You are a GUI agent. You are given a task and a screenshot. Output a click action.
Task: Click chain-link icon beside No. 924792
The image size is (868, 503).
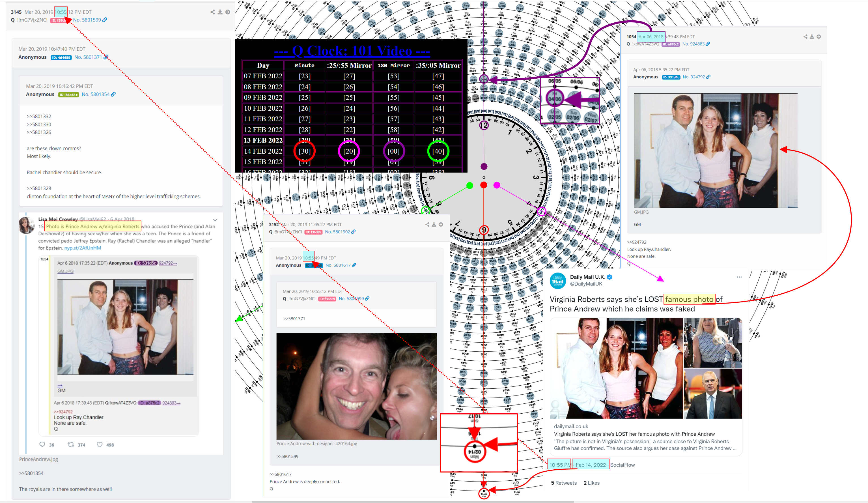(708, 77)
